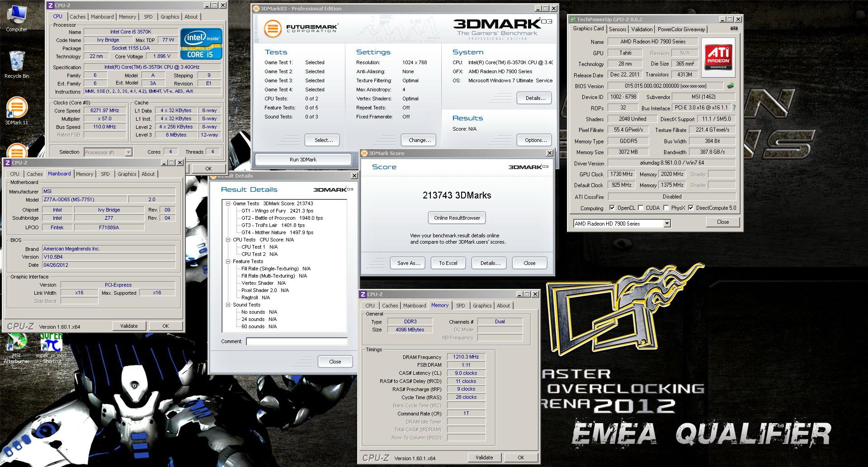Click the Change... settings button
The image size is (868, 467).
coord(420,140)
